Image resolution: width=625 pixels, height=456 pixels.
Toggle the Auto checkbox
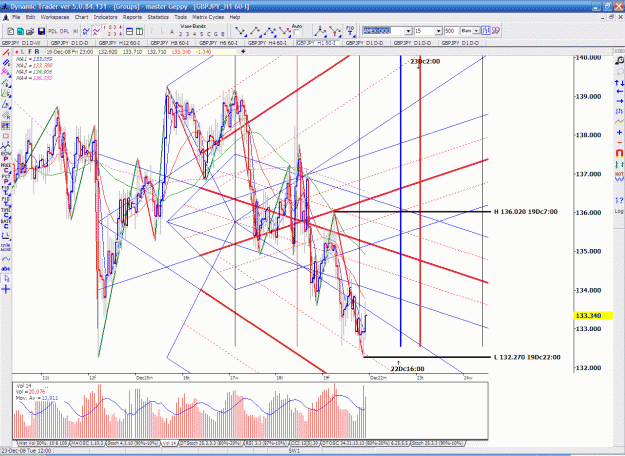click(297, 33)
